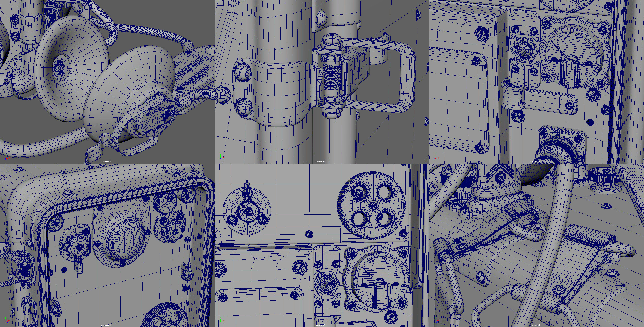This screenshot has width=644, height=327.
Task: Click the axis gizmo in the spring latch view
Action: [221, 156]
